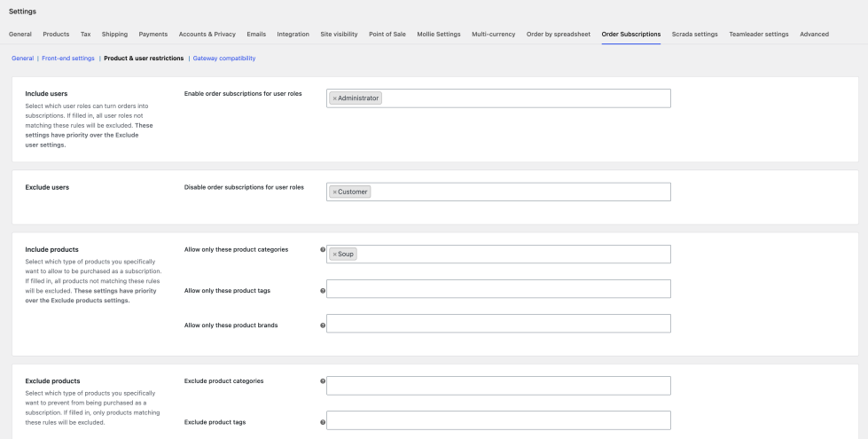Show help for Exclude product tags
The height and width of the screenshot is (439, 868).
tap(323, 422)
